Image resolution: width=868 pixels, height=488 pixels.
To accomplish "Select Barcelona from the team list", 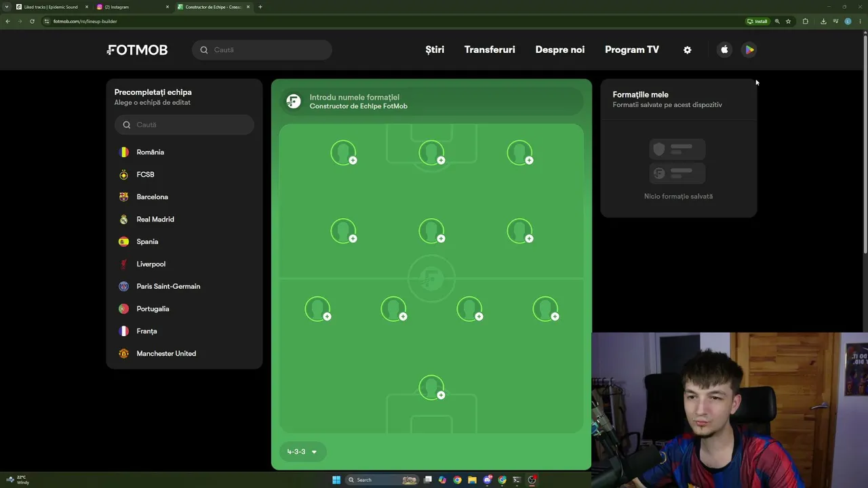I will tap(184, 197).
